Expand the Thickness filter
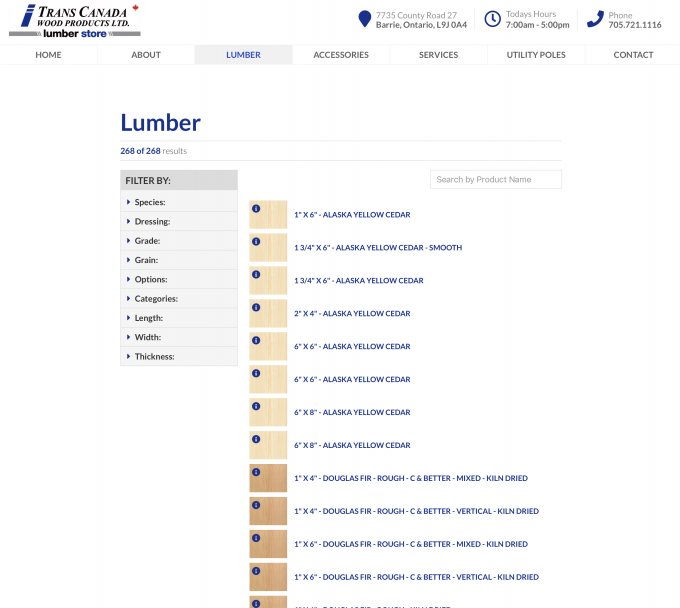 (x=154, y=357)
